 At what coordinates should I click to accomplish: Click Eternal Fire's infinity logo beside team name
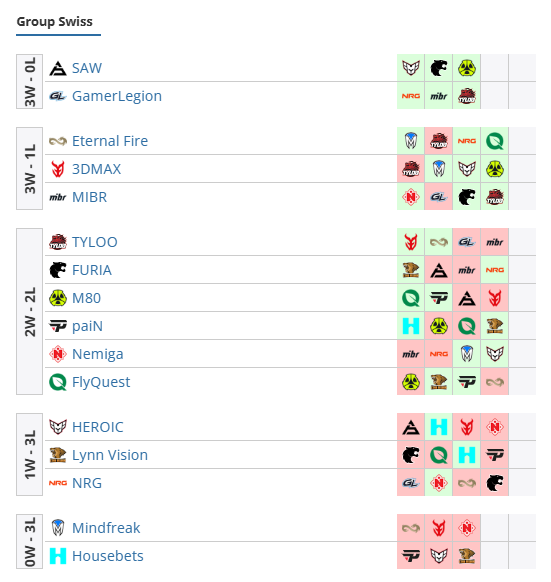point(58,141)
